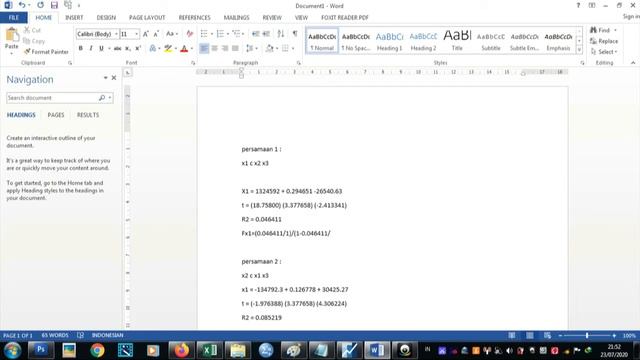Click the Sort icon in Paragraph group
Viewport: 640px width, 360px height.
click(281, 34)
